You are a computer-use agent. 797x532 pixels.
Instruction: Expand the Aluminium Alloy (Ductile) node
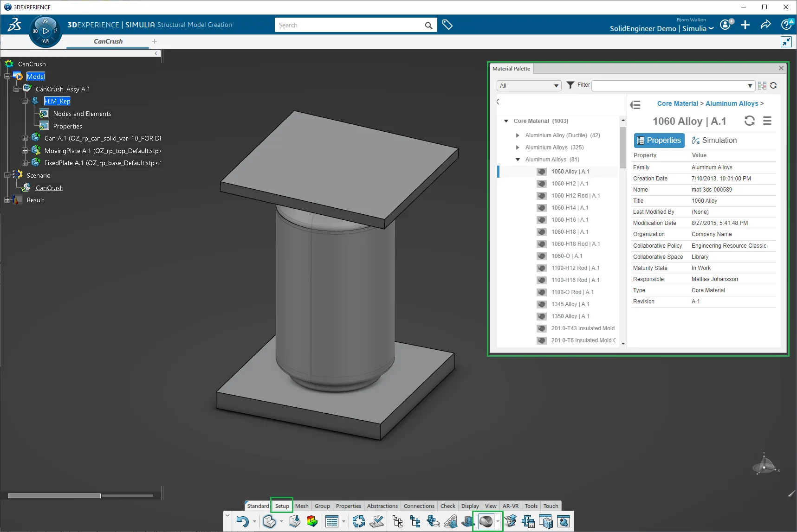coord(518,135)
